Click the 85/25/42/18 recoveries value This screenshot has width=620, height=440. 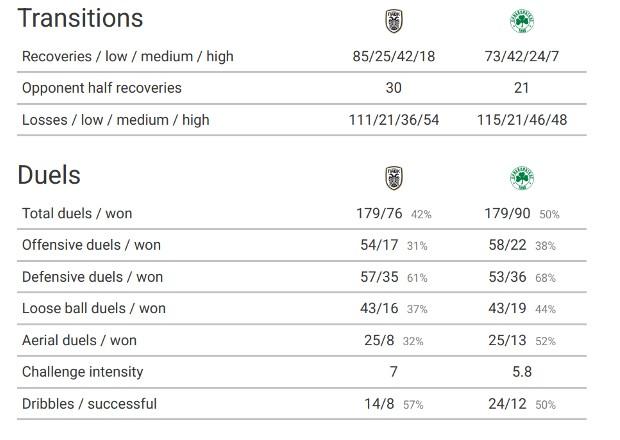click(x=394, y=57)
